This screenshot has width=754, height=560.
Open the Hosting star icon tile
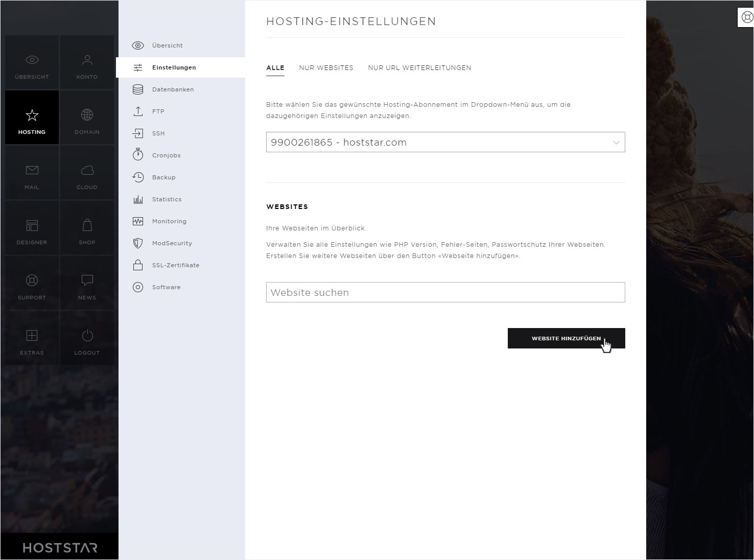[x=32, y=118]
